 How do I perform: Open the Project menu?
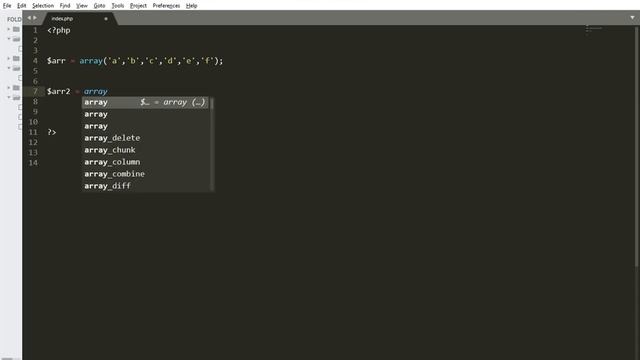(138, 6)
